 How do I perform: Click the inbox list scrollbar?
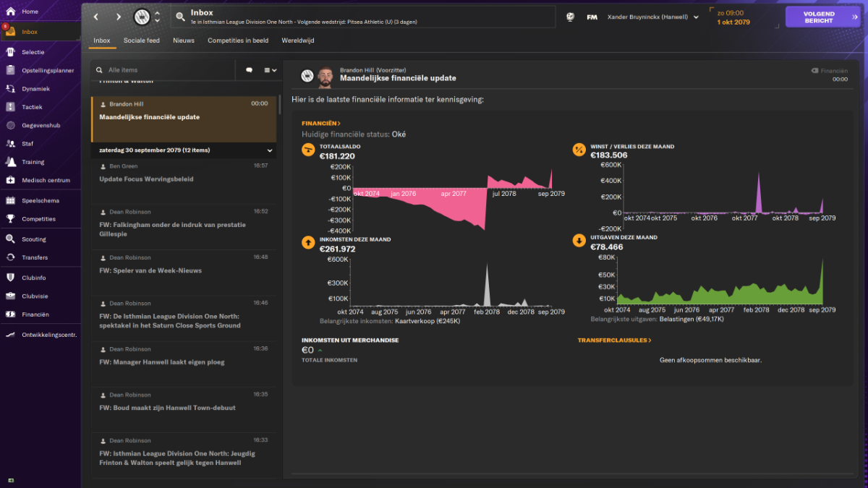pos(279,103)
